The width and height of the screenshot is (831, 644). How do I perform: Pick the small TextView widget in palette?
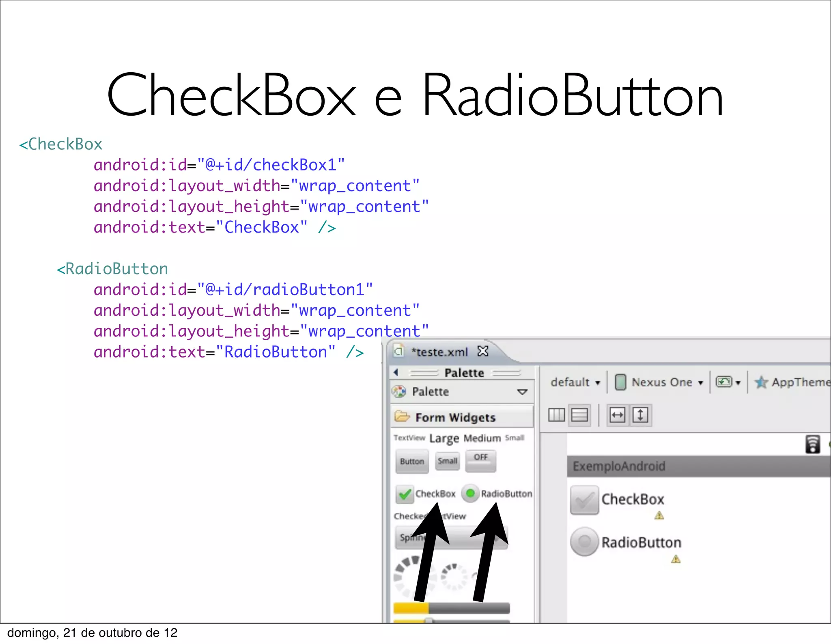[x=409, y=438]
